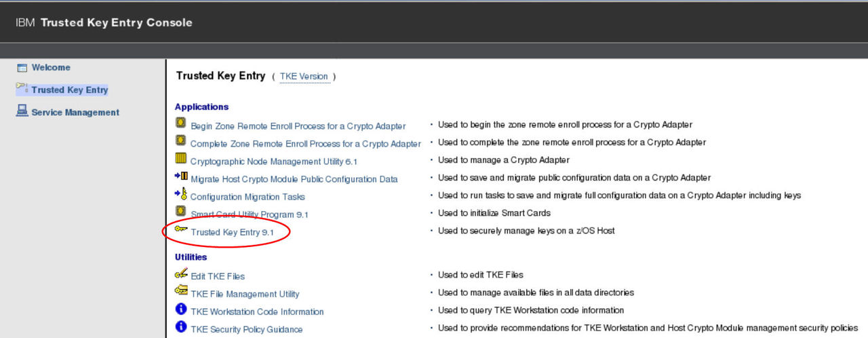Click the Complete Zone Remote Enroll icon
The image size is (868, 338).
point(180,141)
